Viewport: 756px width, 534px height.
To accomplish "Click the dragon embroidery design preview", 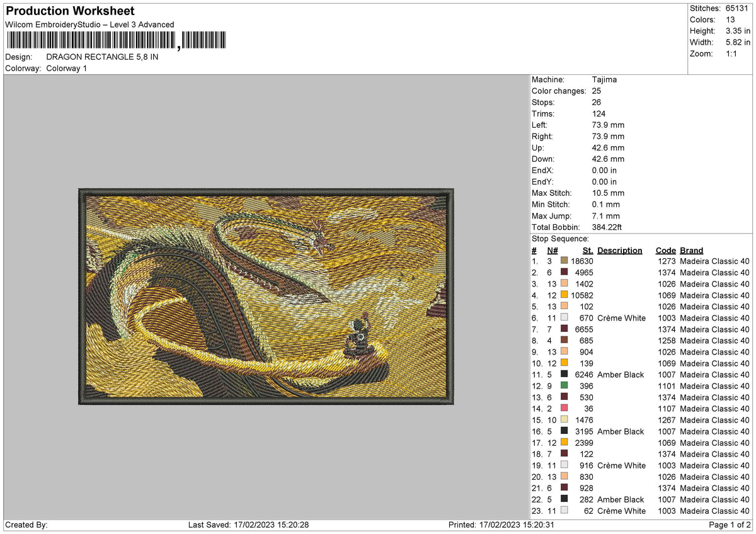I will [x=266, y=296].
